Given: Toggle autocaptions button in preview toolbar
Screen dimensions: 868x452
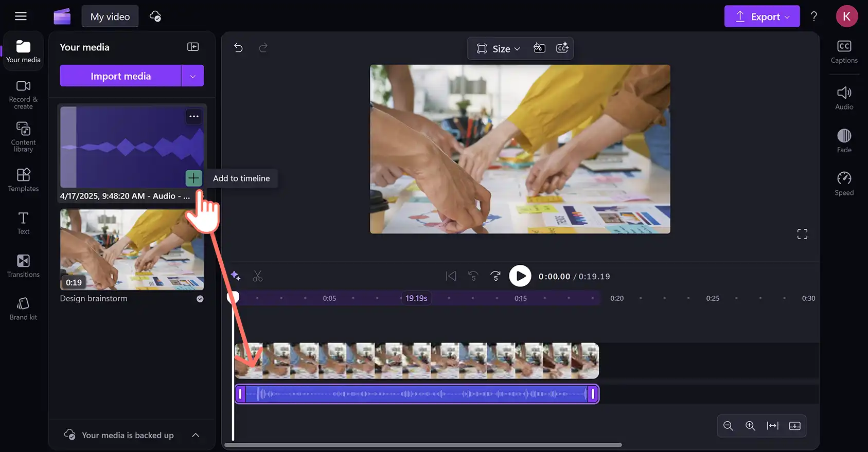Looking at the screenshot, I should 562,48.
